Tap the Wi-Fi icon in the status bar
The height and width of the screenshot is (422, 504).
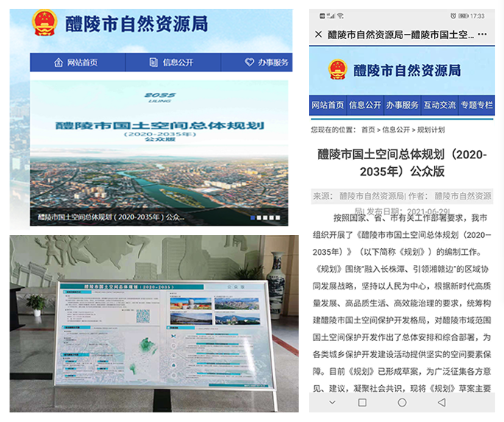coord(341,15)
